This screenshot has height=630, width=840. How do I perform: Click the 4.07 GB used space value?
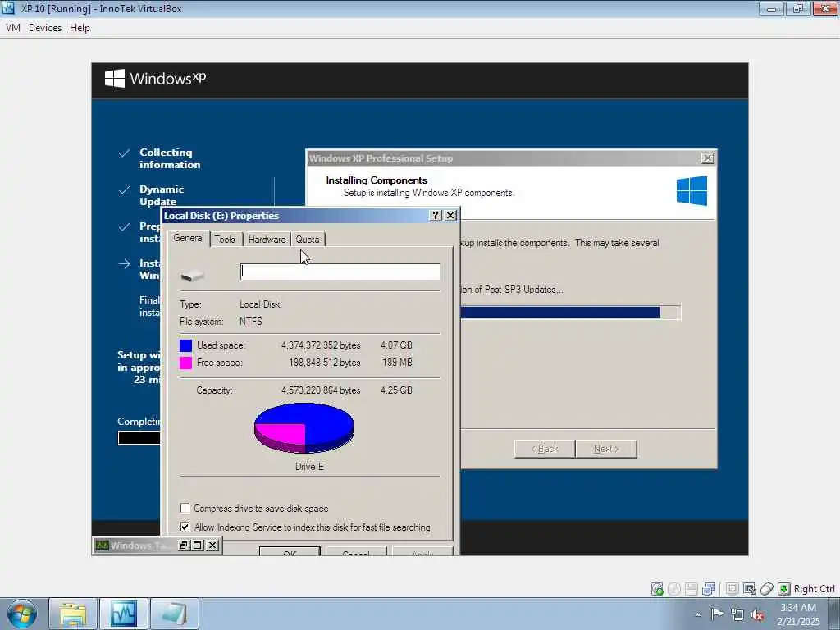coord(396,345)
